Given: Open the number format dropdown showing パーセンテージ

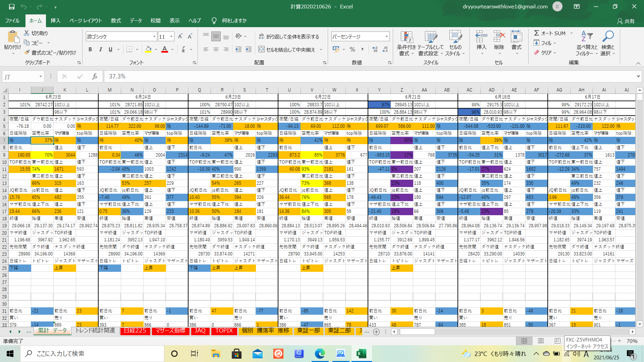Looking at the screenshot, I should point(386,37).
